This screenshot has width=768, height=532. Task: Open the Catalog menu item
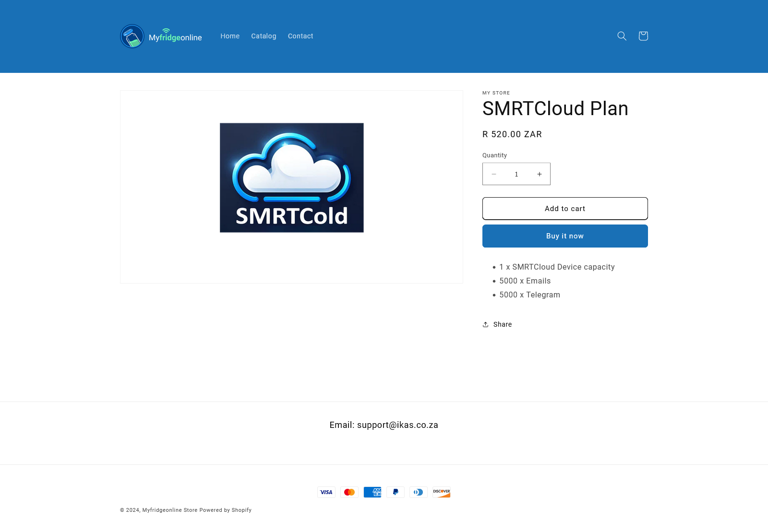264,36
